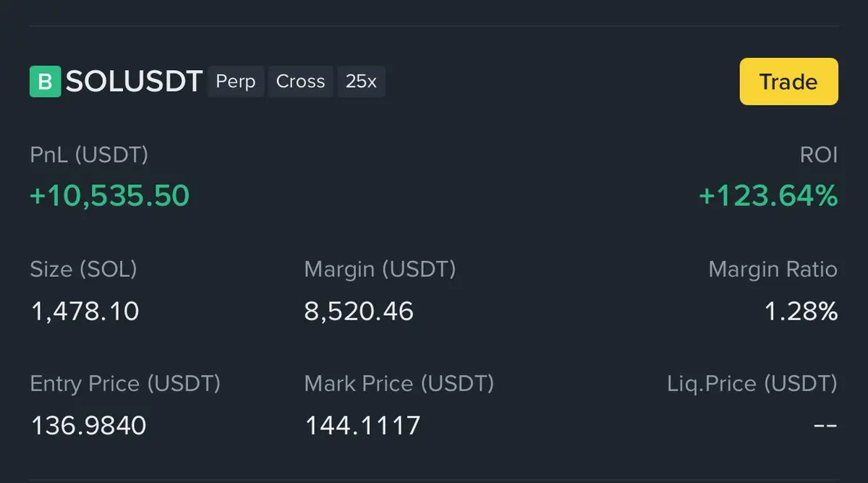This screenshot has width=868, height=483.
Task: Click the PnL (USDT) label
Action: click(89, 155)
